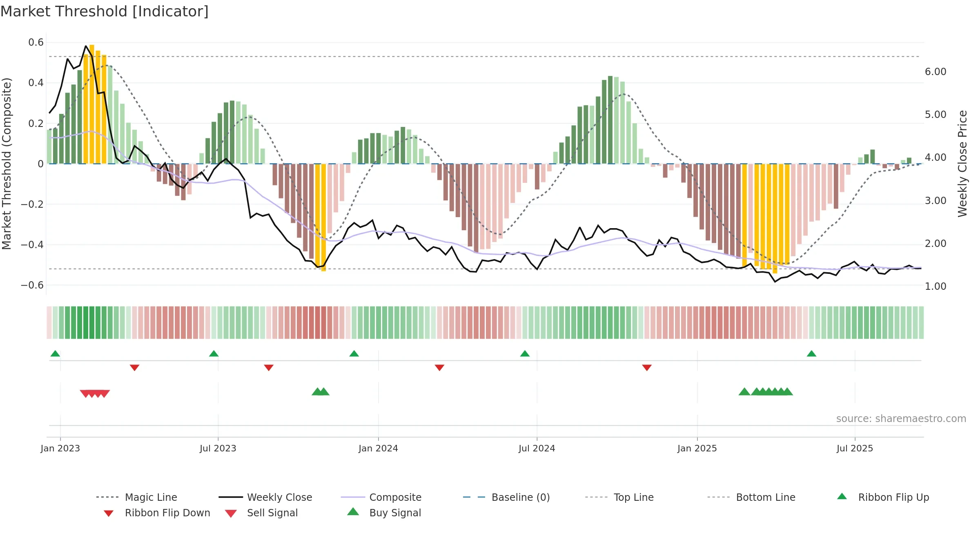Image resolution: width=980 pixels, height=551 pixels.
Task: Click the 0.6 left axis tick
Action: coord(36,42)
